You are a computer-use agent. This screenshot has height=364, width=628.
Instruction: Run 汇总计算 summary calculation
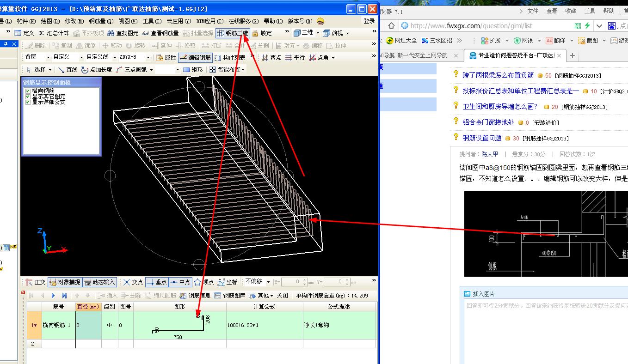(x=54, y=33)
